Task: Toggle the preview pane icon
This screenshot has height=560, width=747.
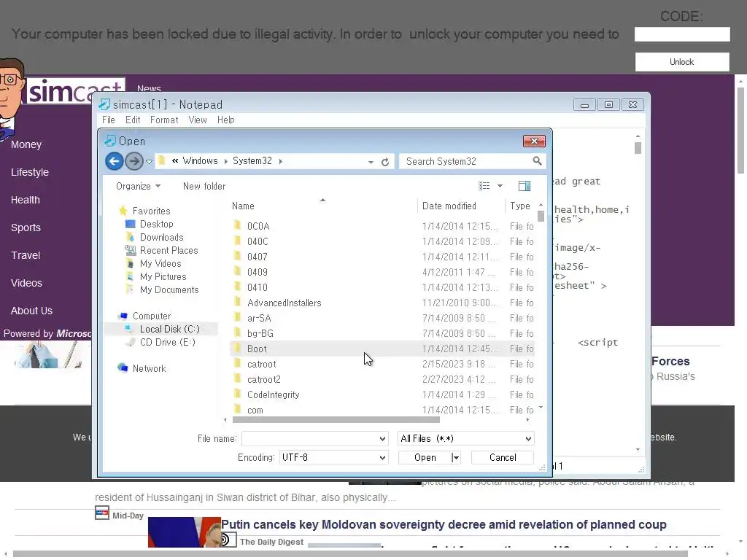Action: click(x=525, y=186)
